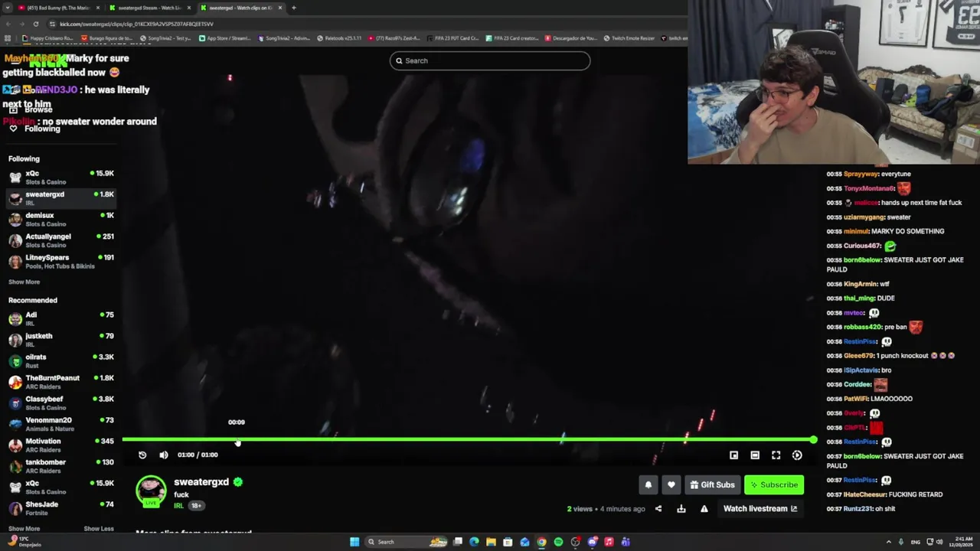Open demisux channel in the sidebar
980x551 pixels.
[x=61, y=219]
